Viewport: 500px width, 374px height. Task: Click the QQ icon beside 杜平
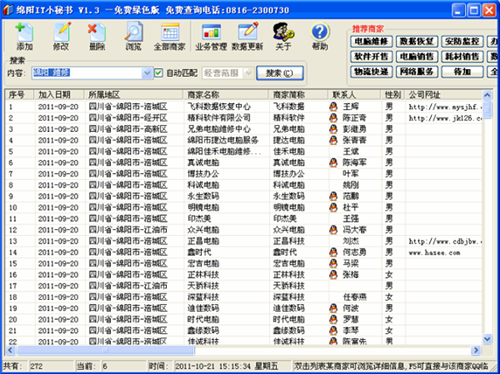pos(333,207)
